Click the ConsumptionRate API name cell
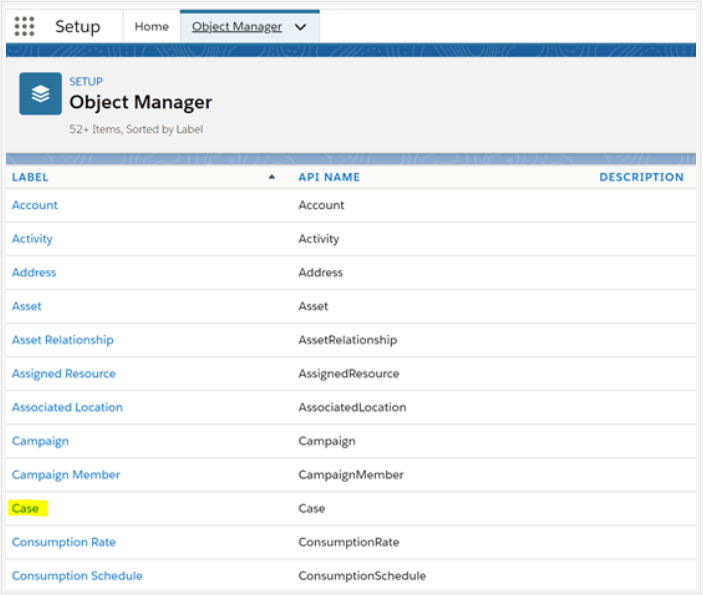Image resolution: width=703 pixels, height=595 pixels. tap(349, 542)
